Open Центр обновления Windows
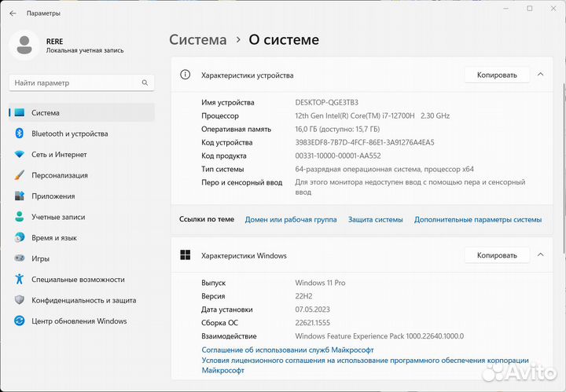566x392 pixels. pos(82,321)
